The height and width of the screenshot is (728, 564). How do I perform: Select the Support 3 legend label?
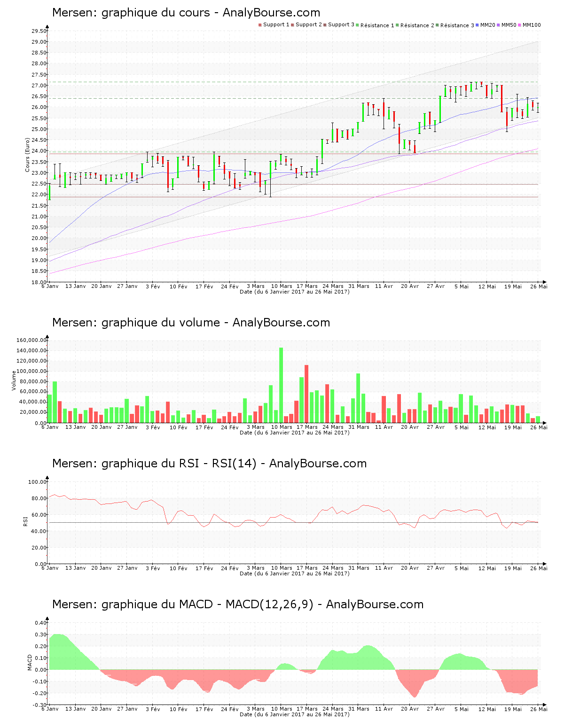[341, 25]
